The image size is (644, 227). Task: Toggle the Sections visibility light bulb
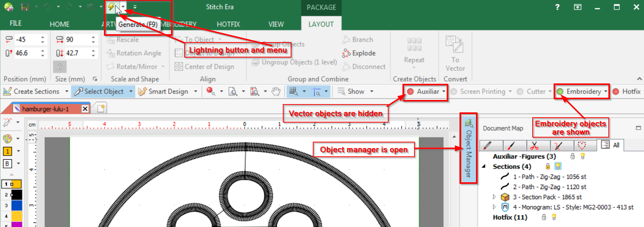pyautogui.click(x=558, y=166)
